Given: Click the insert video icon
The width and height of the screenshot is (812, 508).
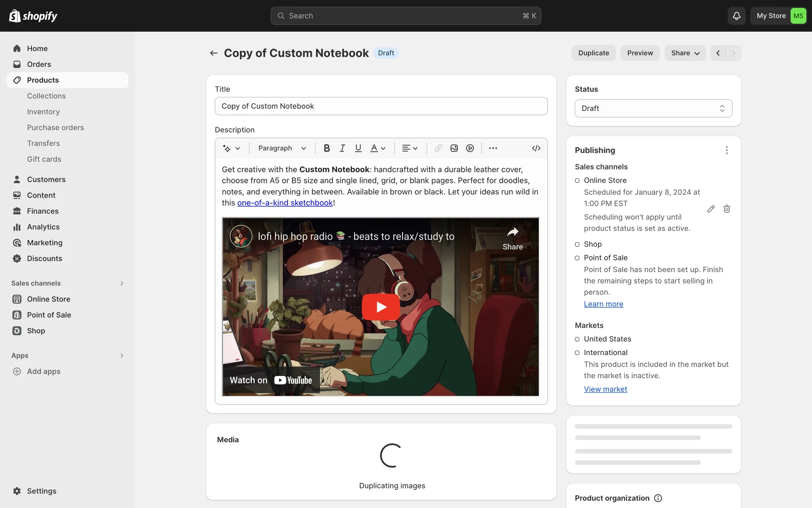Looking at the screenshot, I should (x=470, y=148).
